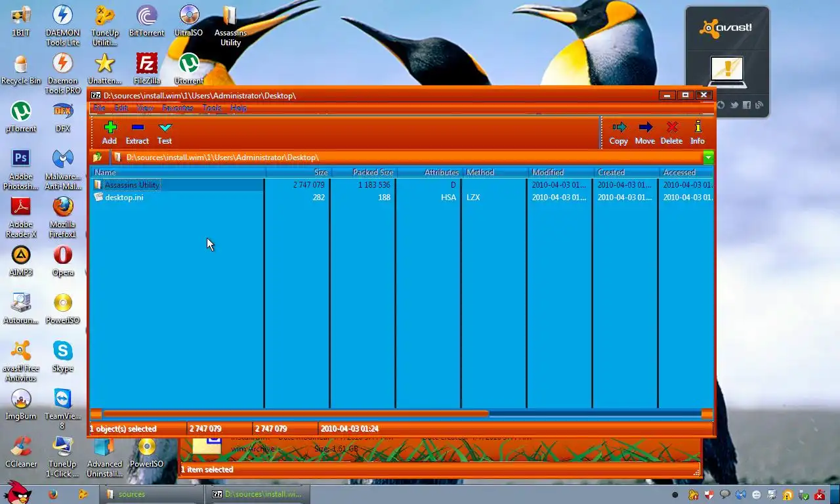Click the Malwarebytes Anti-Malware desktop icon
This screenshot has width=840, height=504.
click(x=63, y=169)
